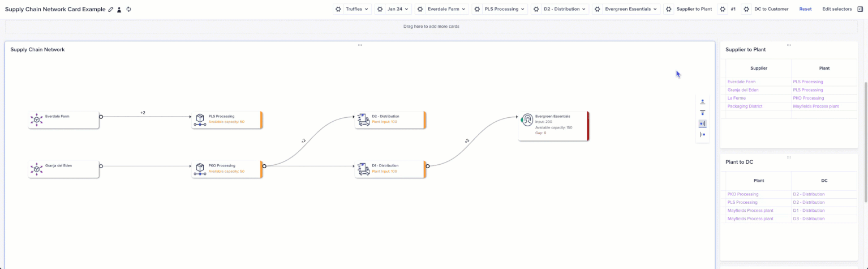Click the Everdale Farm cell in Supplier table
The width and height of the screenshot is (868, 269).
[x=759, y=82]
